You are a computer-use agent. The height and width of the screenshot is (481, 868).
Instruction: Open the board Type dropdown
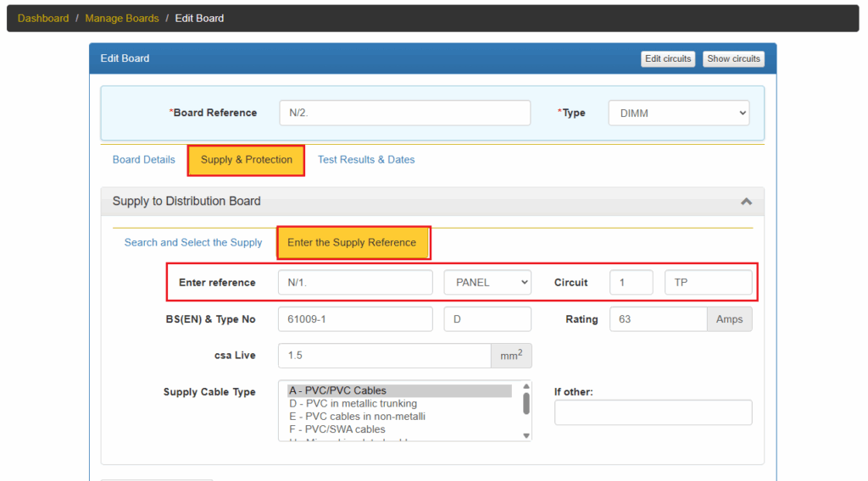678,113
